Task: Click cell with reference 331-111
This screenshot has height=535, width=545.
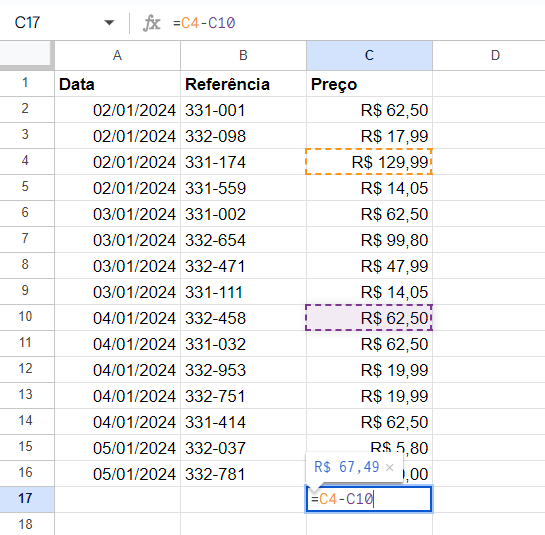Action: coord(243,292)
